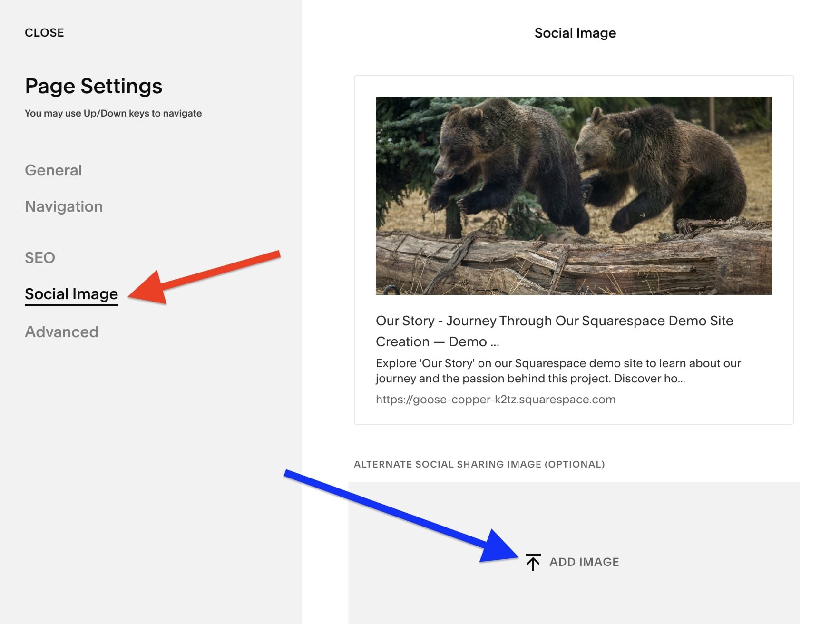
Task: Select the Social Image tab
Action: tap(71, 294)
